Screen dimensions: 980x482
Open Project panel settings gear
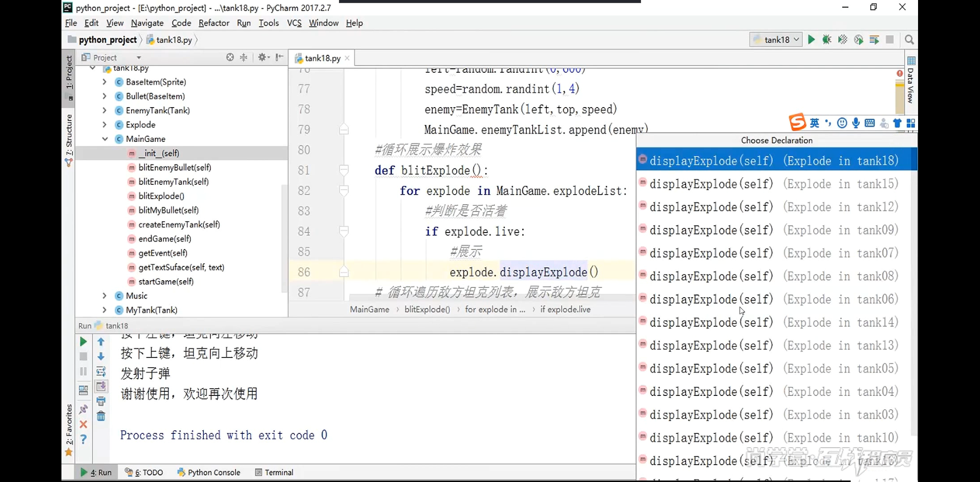pyautogui.click(x=263, y=57)
